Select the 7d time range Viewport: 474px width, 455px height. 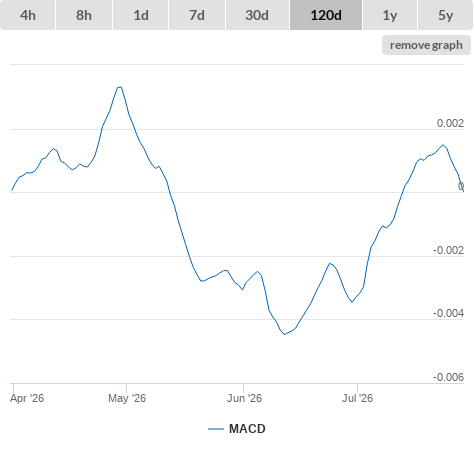coord(197,15)
